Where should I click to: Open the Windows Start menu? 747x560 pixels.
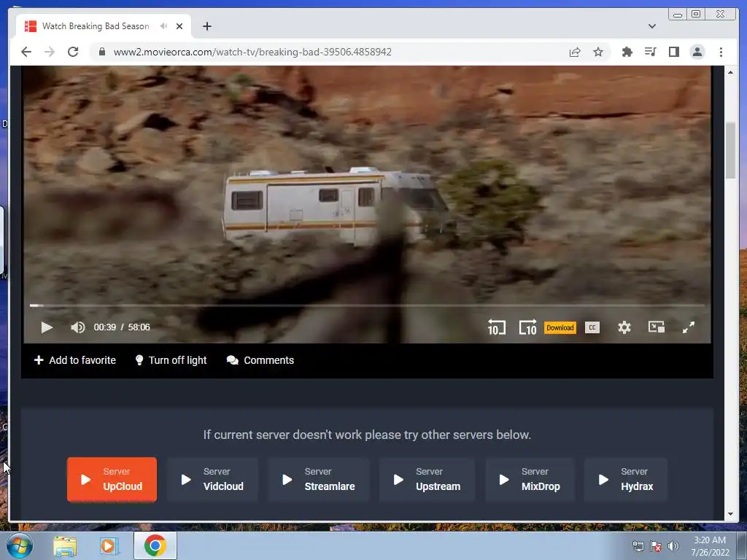click(18, 545)
